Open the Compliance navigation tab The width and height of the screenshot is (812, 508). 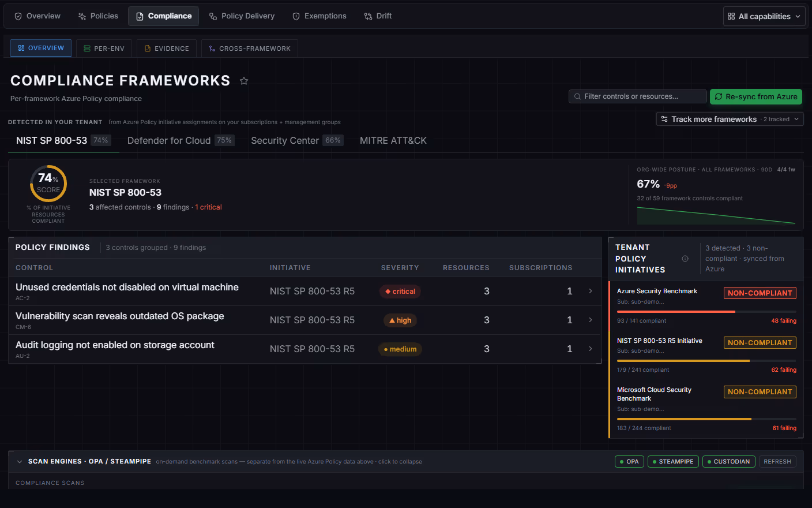(x=164, y=16)
